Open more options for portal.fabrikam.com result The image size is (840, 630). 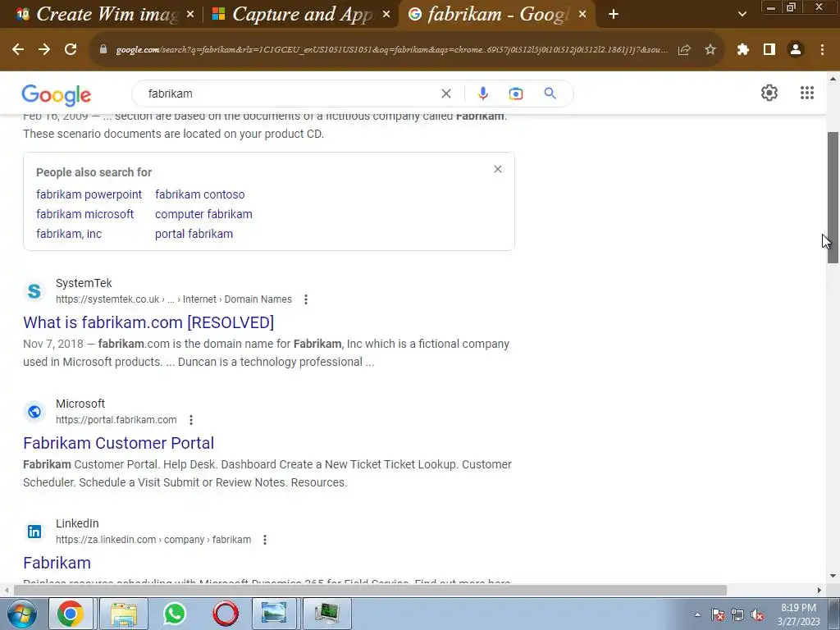[190, 420]
